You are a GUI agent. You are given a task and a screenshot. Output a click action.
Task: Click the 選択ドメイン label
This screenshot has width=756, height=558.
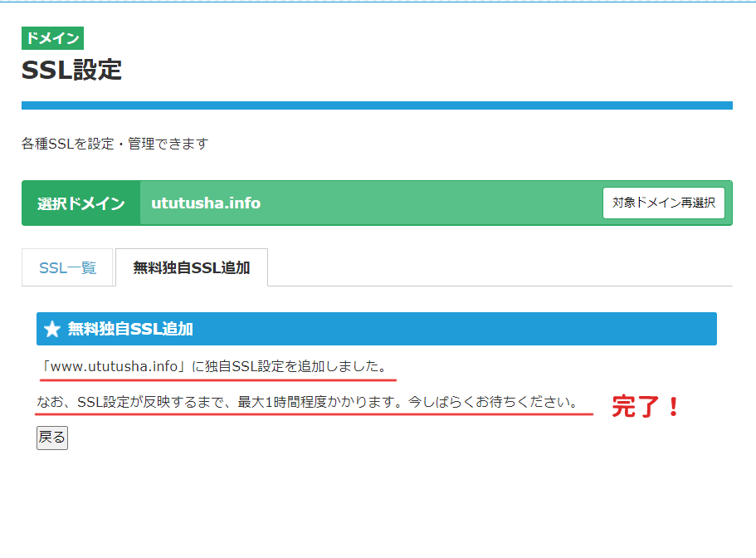[81, 203]
